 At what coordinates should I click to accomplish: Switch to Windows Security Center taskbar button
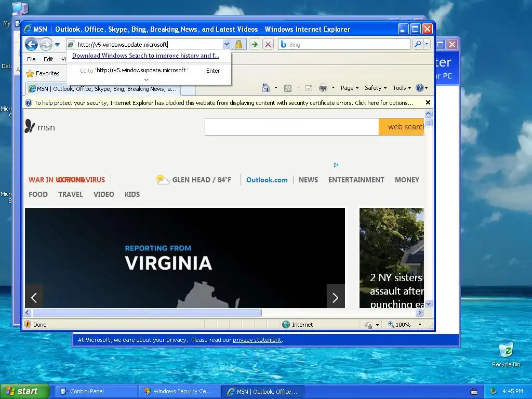click(x=179, y=391)
